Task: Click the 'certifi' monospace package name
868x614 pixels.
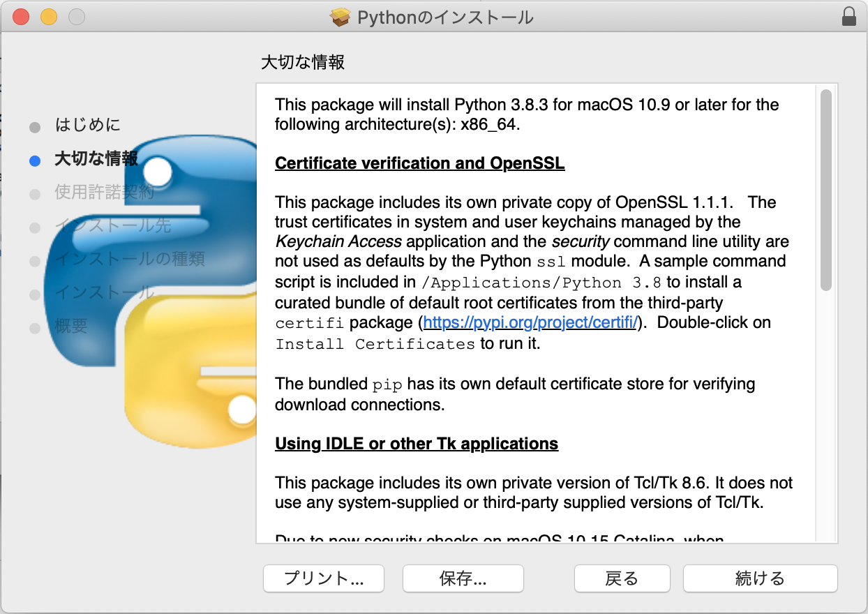Action: point(310,324)
